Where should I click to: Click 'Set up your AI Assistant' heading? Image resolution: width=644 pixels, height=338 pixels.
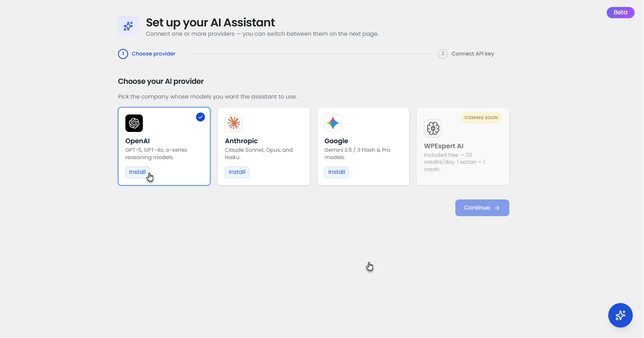(210, 23)
